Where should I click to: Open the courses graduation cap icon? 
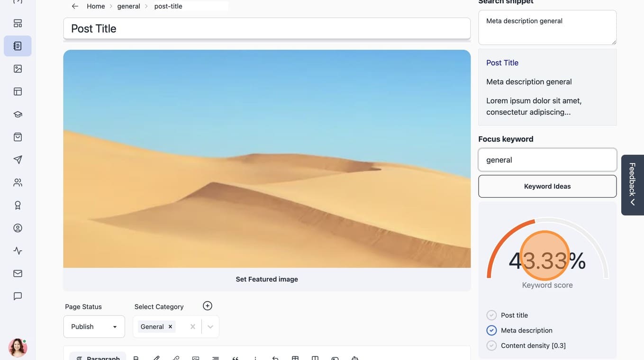pos(18,114)
